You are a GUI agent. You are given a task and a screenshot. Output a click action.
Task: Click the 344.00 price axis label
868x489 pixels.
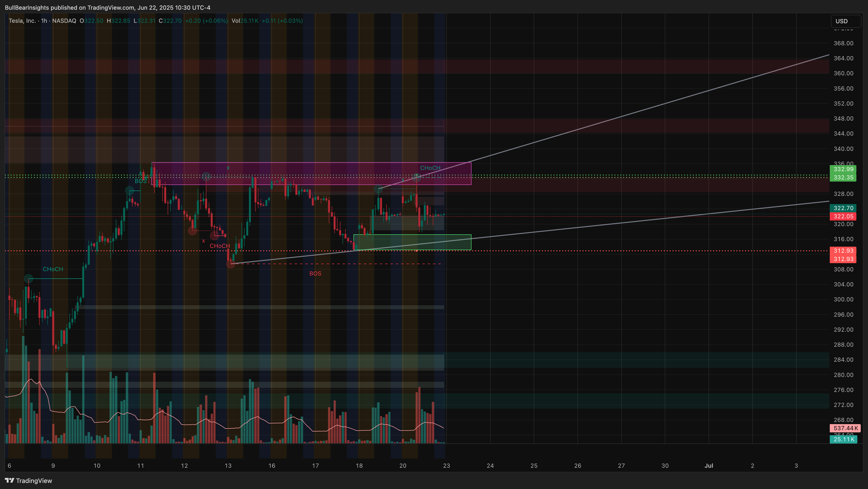pyautogui.click(x=844, y=134)
